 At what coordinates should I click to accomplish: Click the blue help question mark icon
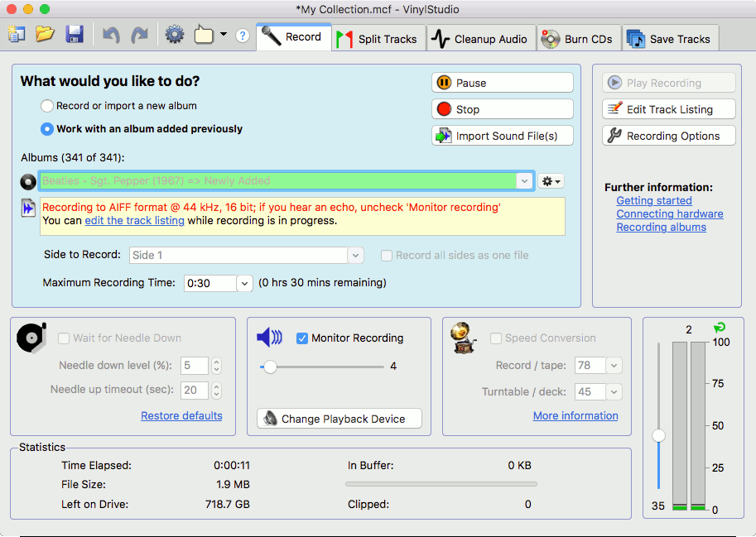point(243,36)
